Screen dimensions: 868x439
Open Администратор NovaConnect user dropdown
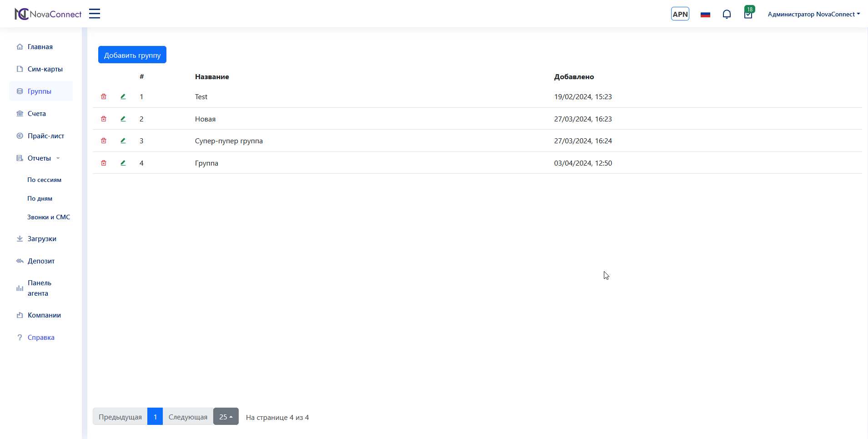pyautogui.click(x=813, y=14)
